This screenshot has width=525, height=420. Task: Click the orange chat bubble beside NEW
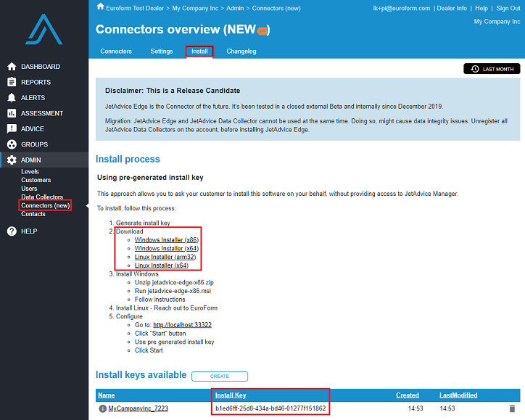coord(262,30)
